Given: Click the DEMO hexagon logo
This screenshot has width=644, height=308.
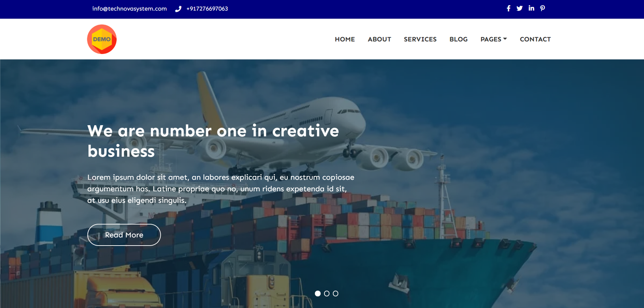Looking at the screenshot, I should (102, 39).
